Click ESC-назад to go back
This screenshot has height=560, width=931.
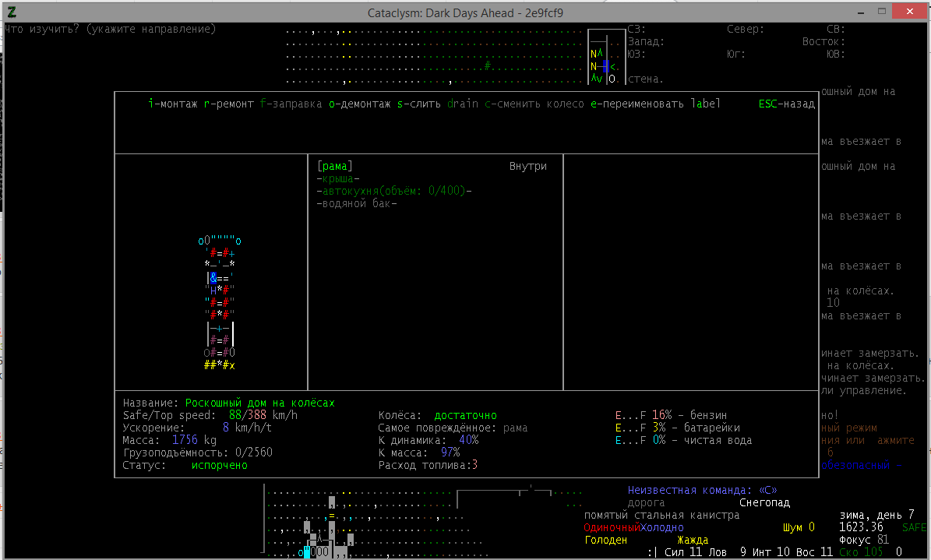click(x=787, y=104)
